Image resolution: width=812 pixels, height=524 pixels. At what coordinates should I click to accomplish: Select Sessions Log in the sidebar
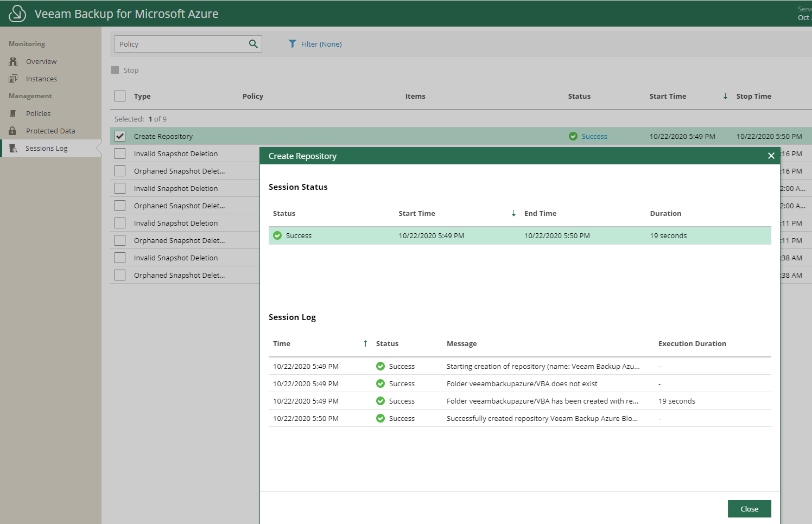pos(46,149)
